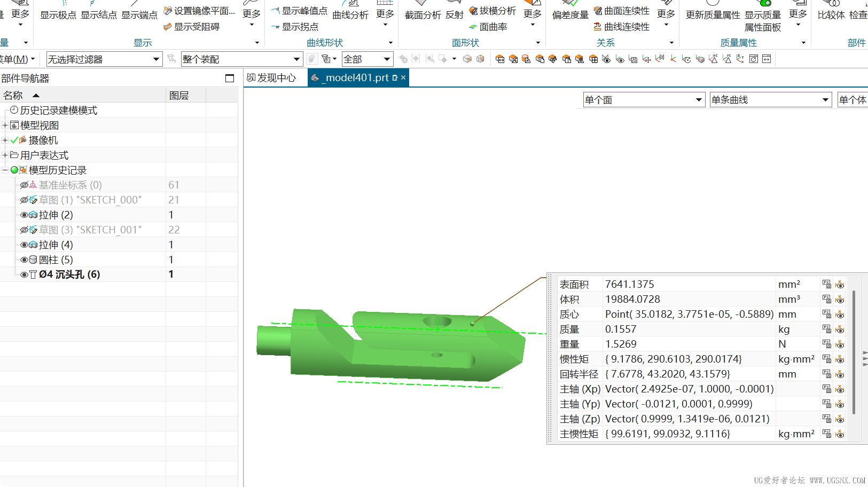Open the 菜单(M) menu

(x=16, y=59)
